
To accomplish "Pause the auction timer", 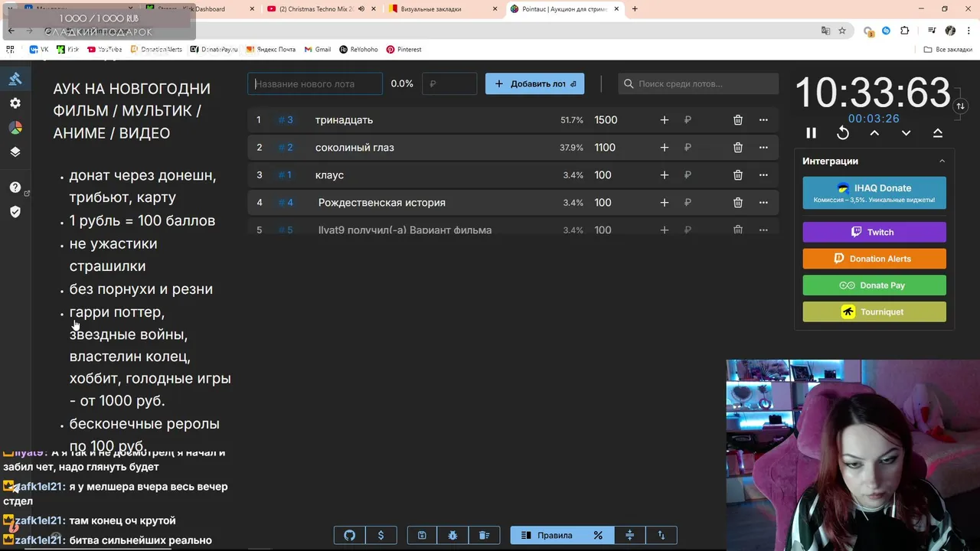I will click(x=812, y=133).
